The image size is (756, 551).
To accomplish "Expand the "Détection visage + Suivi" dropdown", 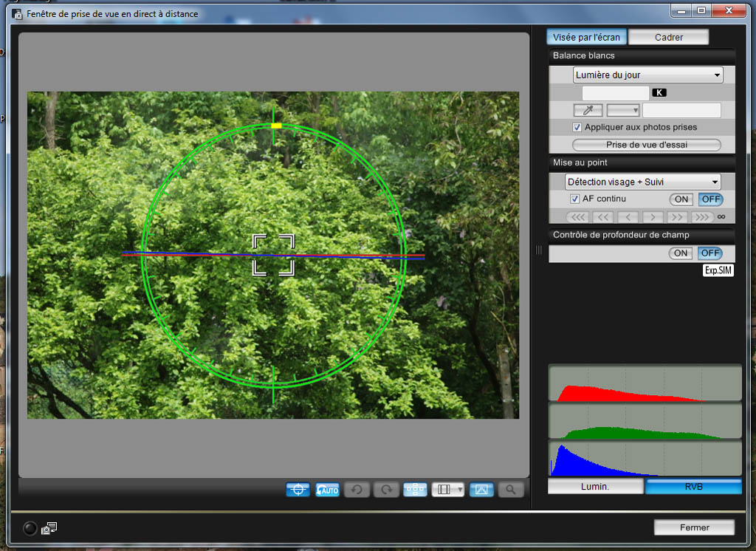I will point(642,182).
